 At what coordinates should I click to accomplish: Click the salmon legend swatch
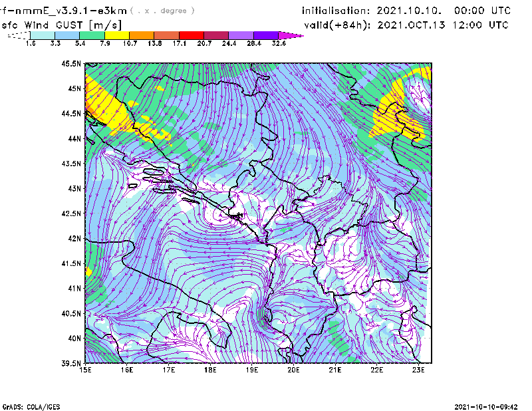click(x=167, y=35)
